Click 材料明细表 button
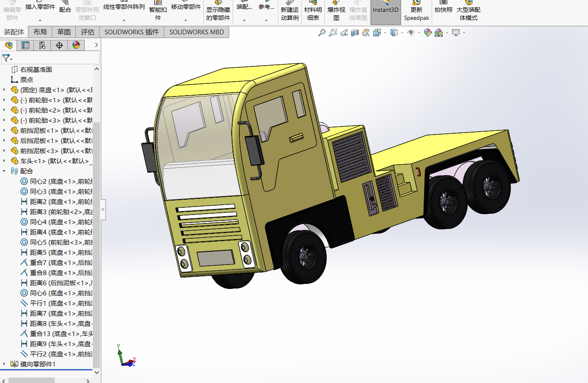 coord(313,11)
